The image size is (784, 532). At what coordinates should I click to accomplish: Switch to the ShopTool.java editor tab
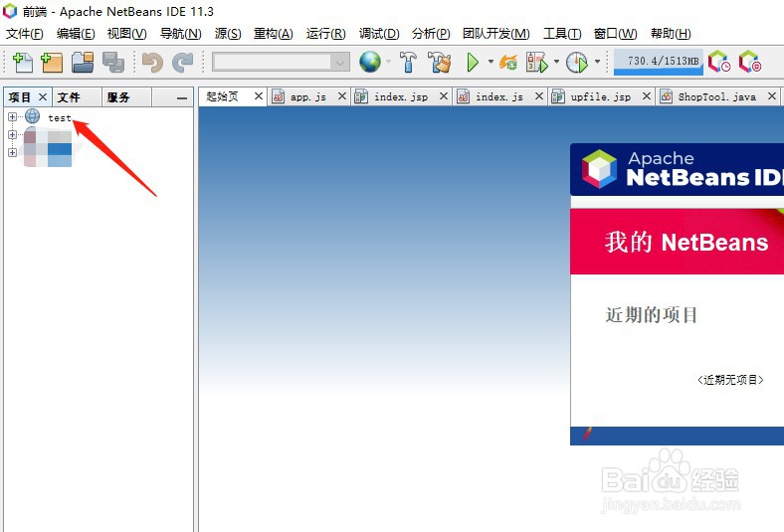(x=716, y=96)
